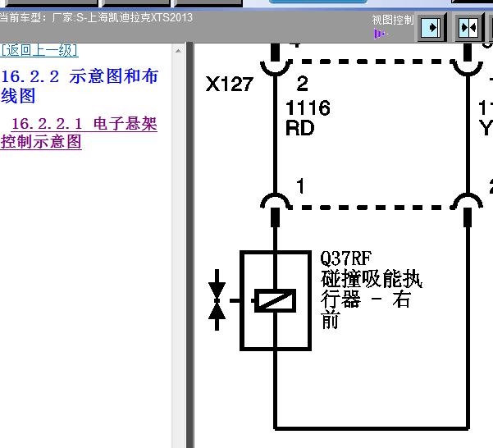The image size is (493, 448).
Task: Click the view control collapse-arrows icon
Action: coord(468,28)
